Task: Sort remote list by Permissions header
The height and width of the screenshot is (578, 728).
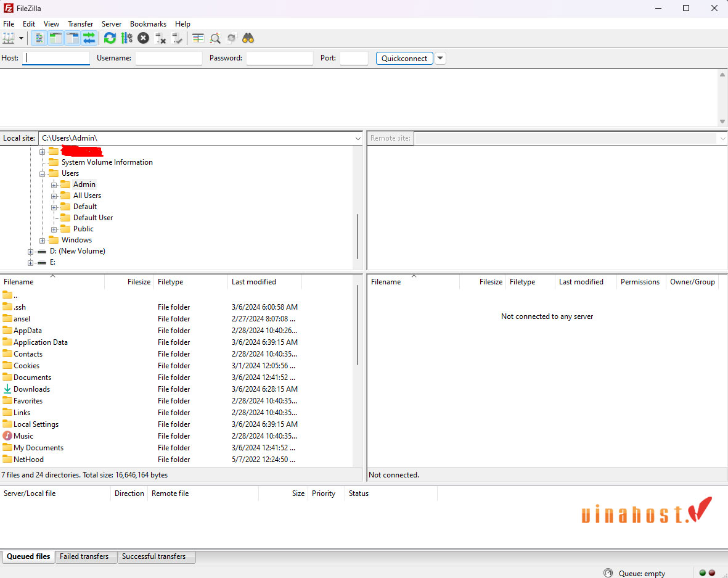Action: 640,282
